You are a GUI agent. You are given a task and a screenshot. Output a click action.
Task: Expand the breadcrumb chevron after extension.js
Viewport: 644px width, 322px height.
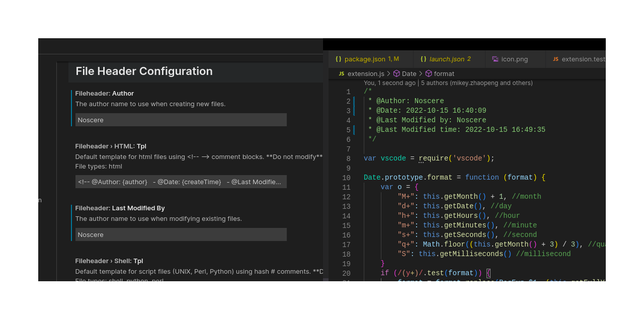(x=387, y=73)
